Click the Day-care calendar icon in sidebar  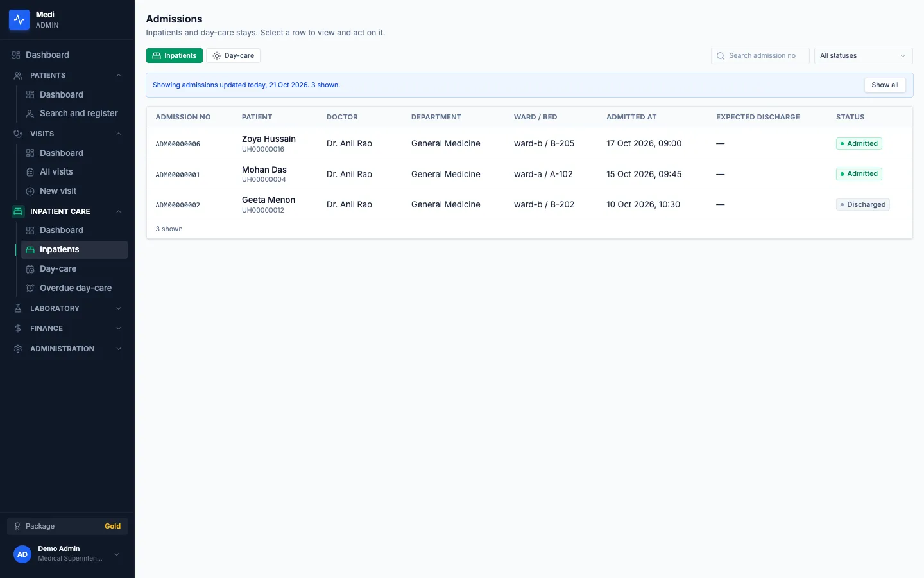[30, 269]
